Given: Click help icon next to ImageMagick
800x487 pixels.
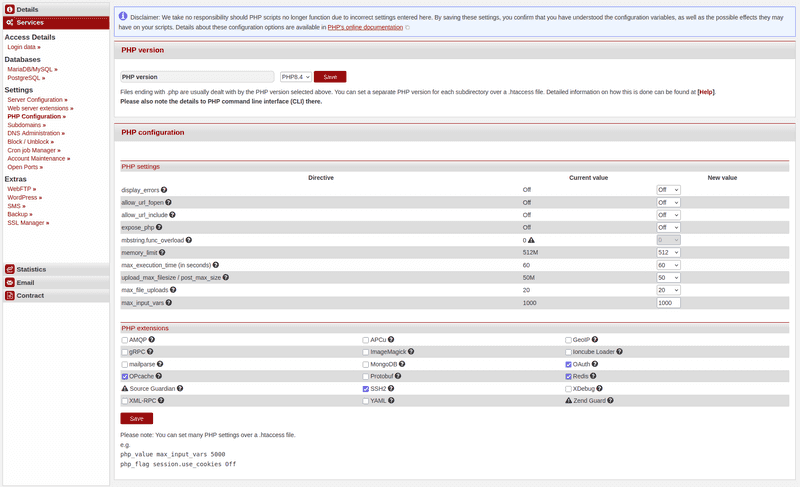Looking at the screenshot, I should pyautogui.click(x=410, y=352).
